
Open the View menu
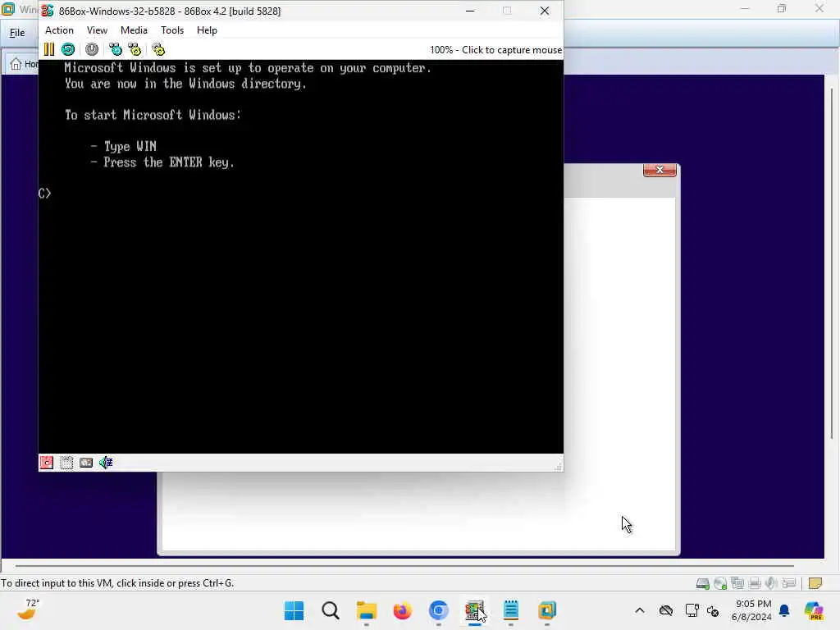coord(97,30)
